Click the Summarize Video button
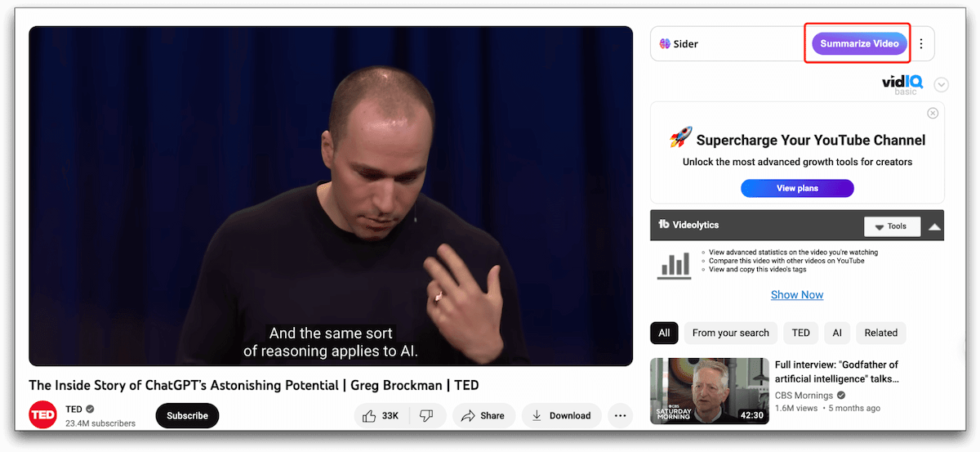Viewport: 980px width, 452px height. coord(859,43)
